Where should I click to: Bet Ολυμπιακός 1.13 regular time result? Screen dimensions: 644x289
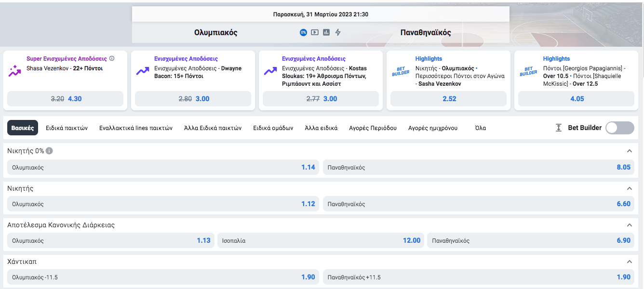[111, 240]
